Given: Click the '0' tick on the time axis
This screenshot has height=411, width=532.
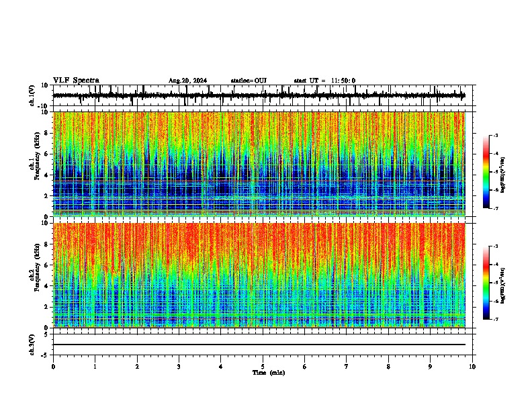Looking at the screenshot, I should (x=53, y=367).
